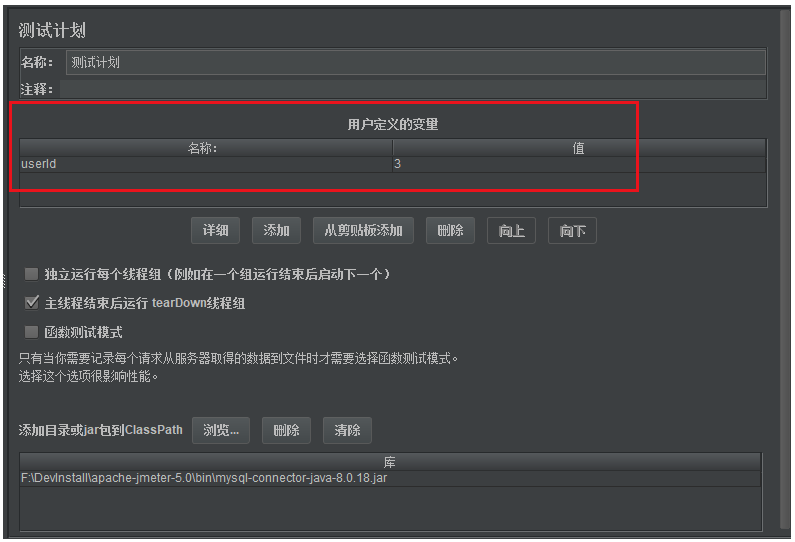This screenshot has width=795, height=542.
Task: Click the 浏览... button for ClassPath
Action: click(221, 430)
